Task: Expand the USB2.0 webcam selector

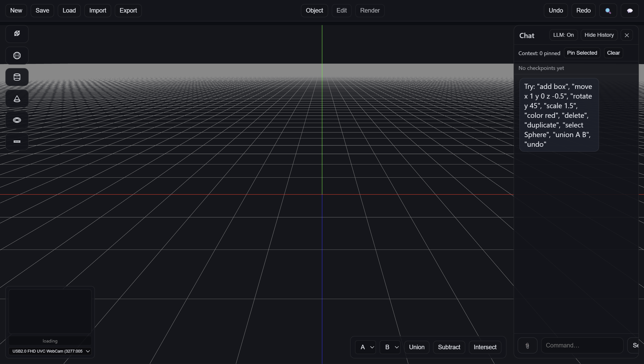Action: [x=50, y=351]
